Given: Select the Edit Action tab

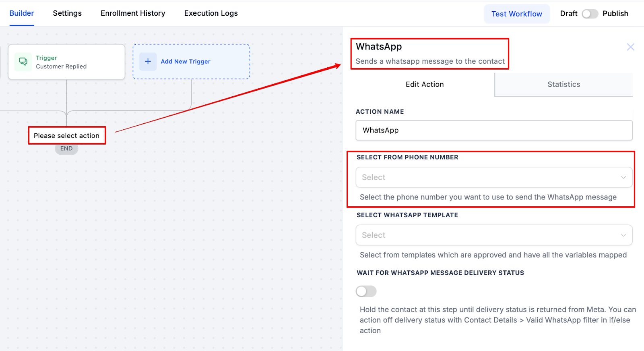Looking at the screenshot, I should [425, 84].
